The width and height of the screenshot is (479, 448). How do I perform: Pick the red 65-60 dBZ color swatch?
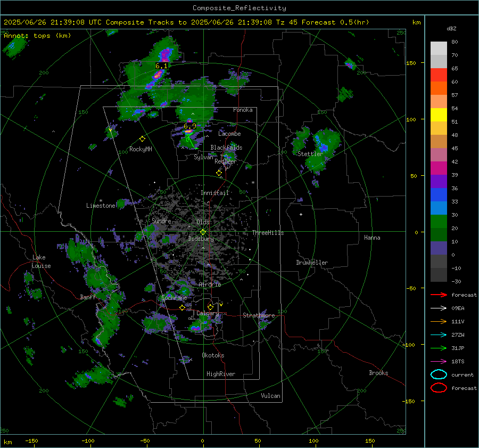439,75
